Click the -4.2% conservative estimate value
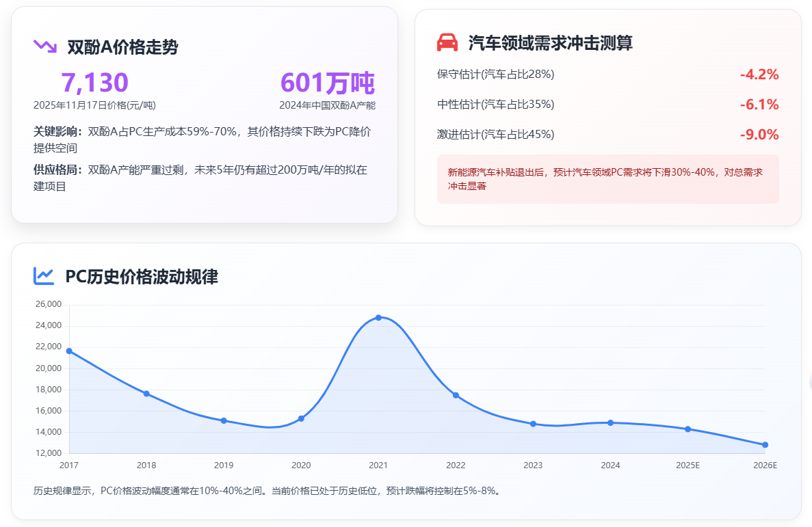 [759, 75]
